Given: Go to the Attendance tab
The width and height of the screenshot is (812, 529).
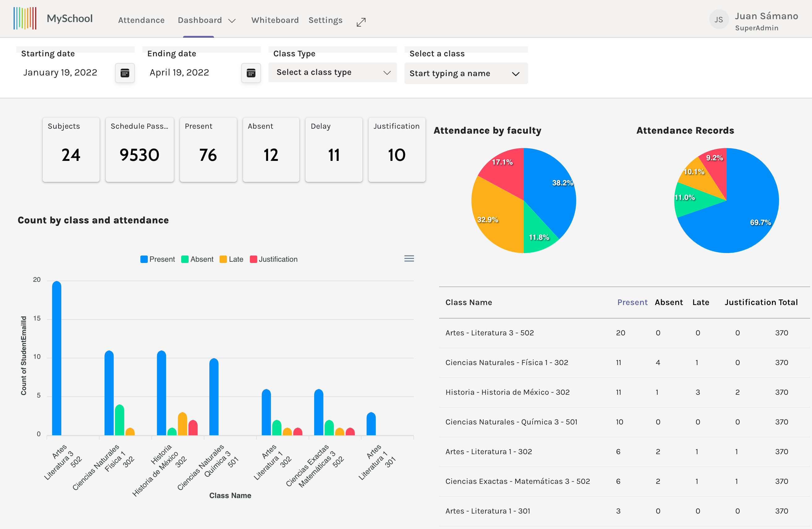Looking at the screenshot, I should tap(141, 20).
